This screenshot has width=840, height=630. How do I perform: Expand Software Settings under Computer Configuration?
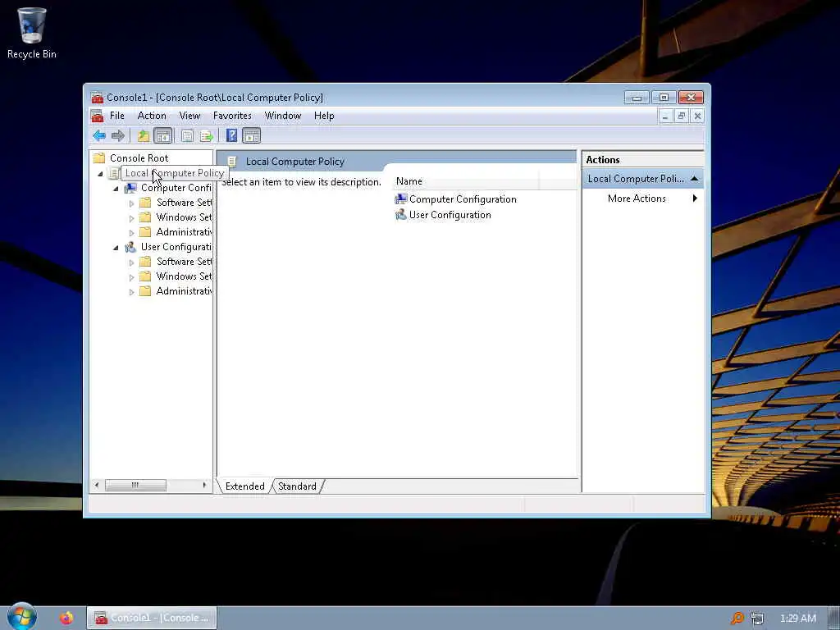132,203
